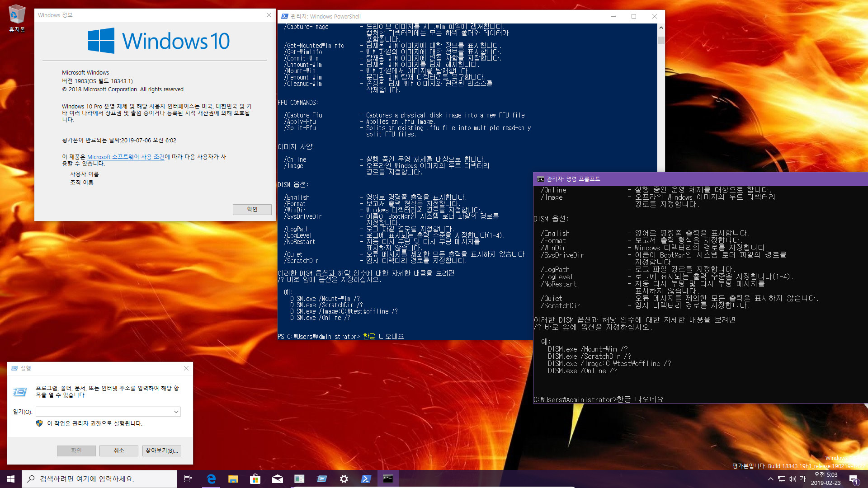Viewport: 868px width, 488px height.
Task: Launch Microsoft Edge from taskbar
Action: point(211,479)
